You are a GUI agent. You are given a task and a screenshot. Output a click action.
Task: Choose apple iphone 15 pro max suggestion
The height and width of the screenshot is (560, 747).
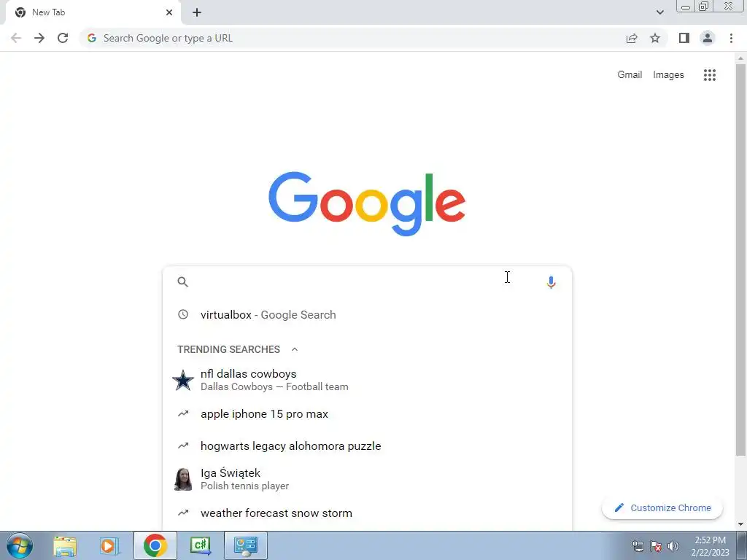pos(367,414)
